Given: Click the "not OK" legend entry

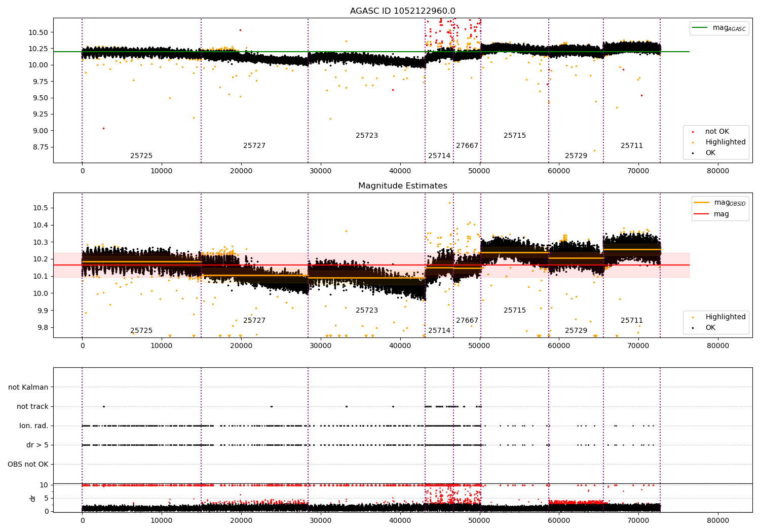Looking at the screenshot, I should (717, 132).
